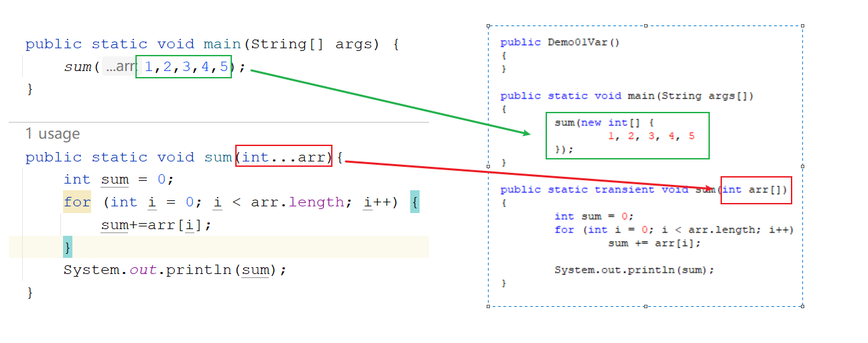Click the "1 usage" code lens link

(52, 134)
